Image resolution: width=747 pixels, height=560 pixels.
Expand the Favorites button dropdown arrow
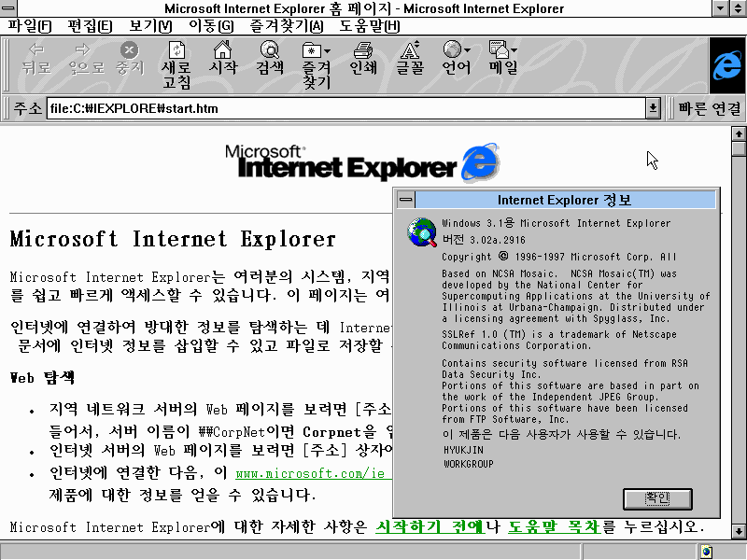(x=326, y=50)
